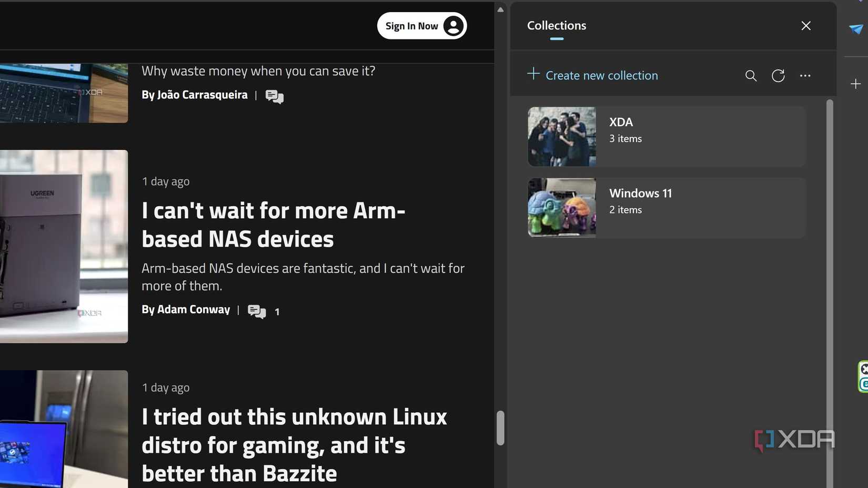
Task: Click the Windows 11 collection thumbnail image
Action: pyautogui.click(x=561, y=207)
